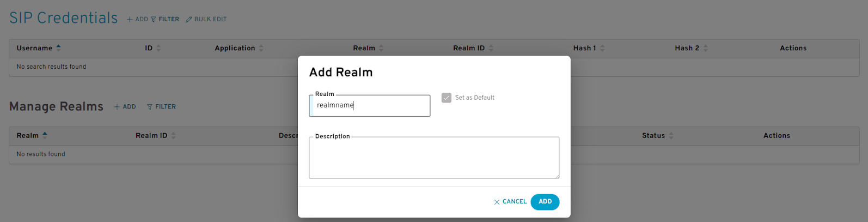This screenshot has width=868, height=222.
Task: Add a realm in the Manage Realms section
Action: (125, 107)
